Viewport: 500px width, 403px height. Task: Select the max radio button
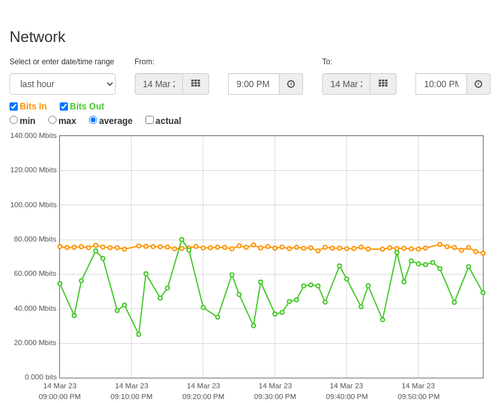52,120
